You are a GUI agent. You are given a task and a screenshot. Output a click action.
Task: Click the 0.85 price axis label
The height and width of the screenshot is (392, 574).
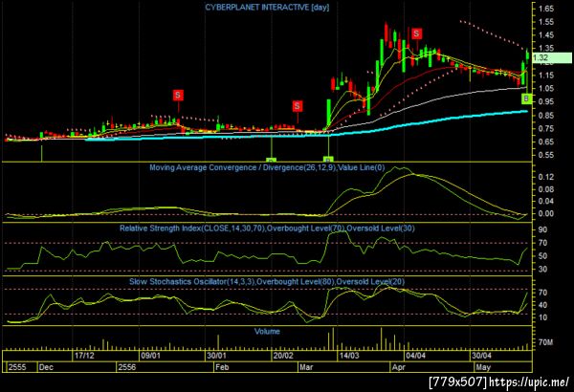tap(546, 115)
